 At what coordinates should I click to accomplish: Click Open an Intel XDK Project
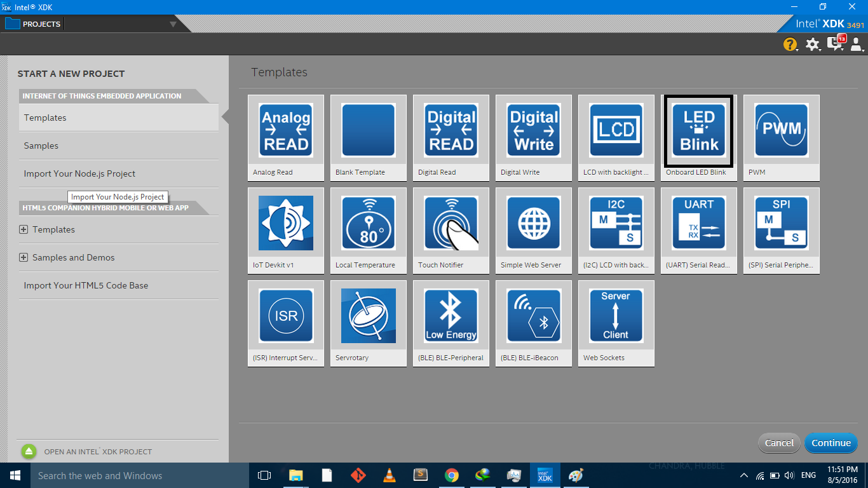pos(98,452)
